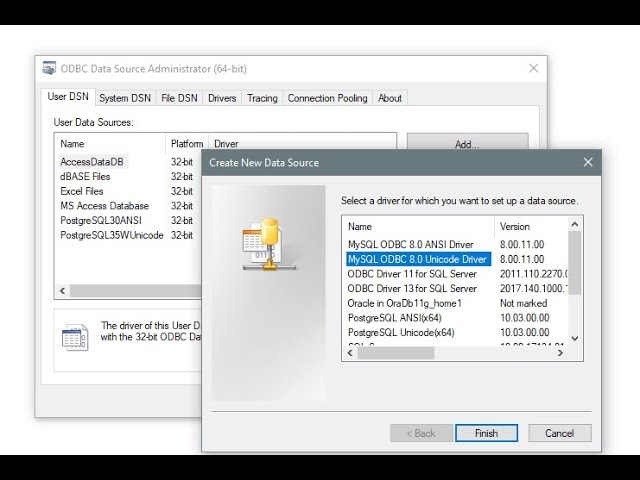
Task: Click version 2017.140.1000 of ODBC Driver 13
Action: tap(533, 289)
